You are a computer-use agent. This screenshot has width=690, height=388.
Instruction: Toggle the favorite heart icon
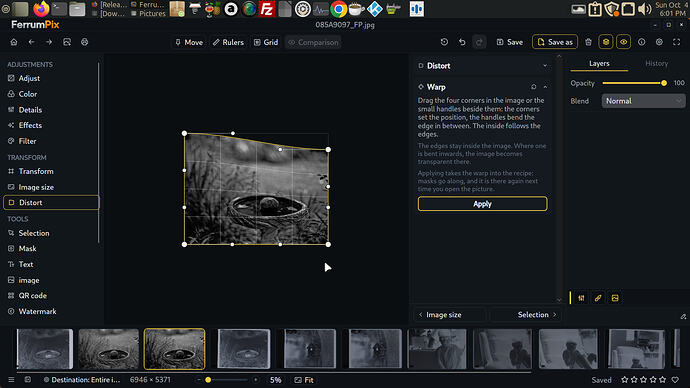point(675,380)
